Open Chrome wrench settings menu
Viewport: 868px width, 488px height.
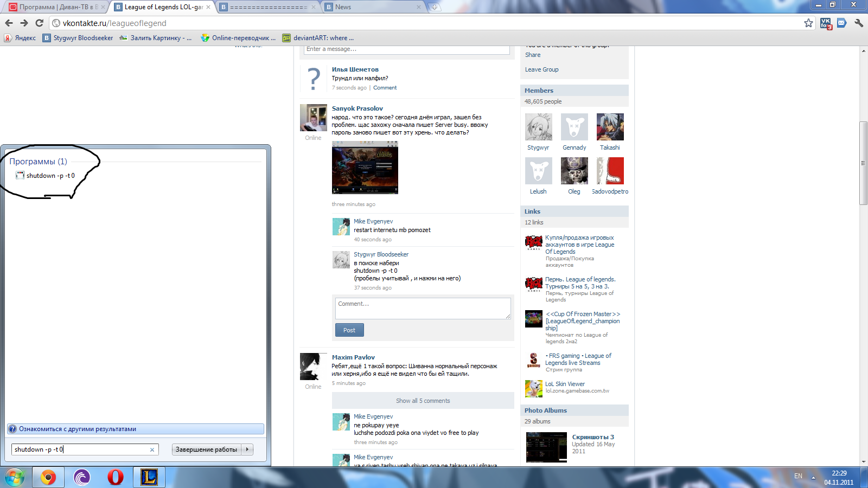pyautogui.click(x=859, y=23)
